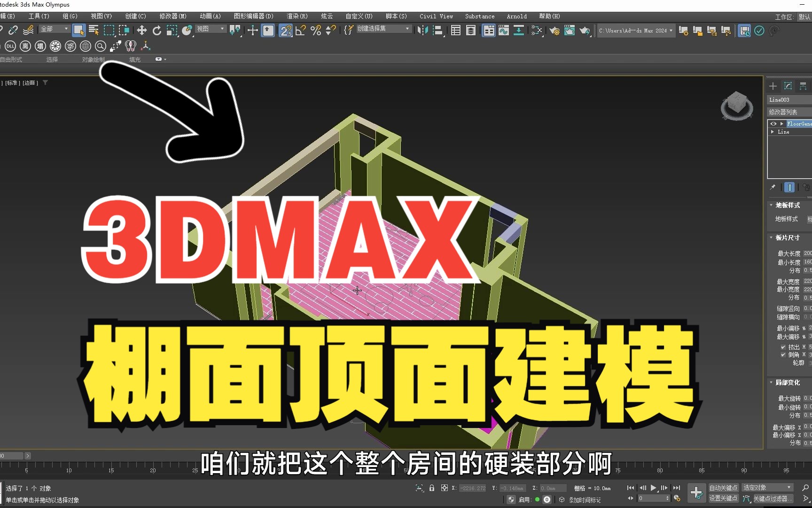Viewport: 812px width, 508px height.
Task: Select the Select and Move tool
Action: [142, 31]
